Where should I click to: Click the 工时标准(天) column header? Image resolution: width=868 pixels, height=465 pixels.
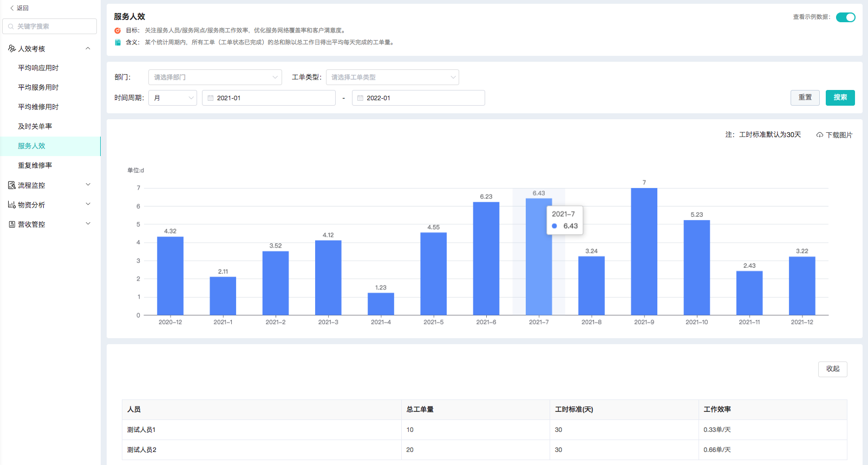[x=624, y=410]
